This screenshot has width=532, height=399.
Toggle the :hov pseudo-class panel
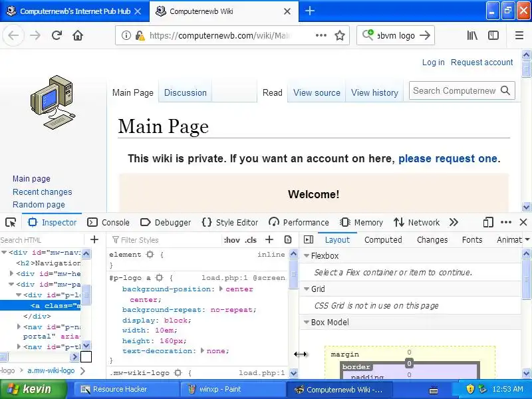(231, 240)
